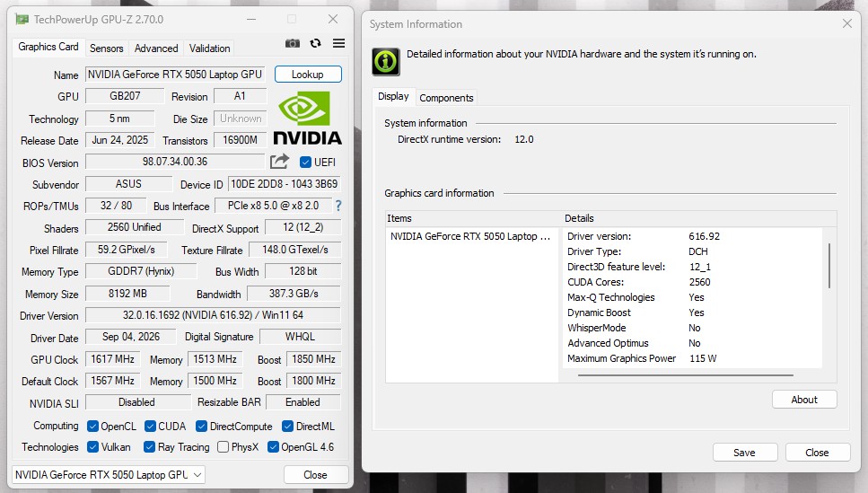This screenshot has width=868, height=493.
Task: Take a screenshot with GPU-Z camera icon
Action: coord(293,43)
